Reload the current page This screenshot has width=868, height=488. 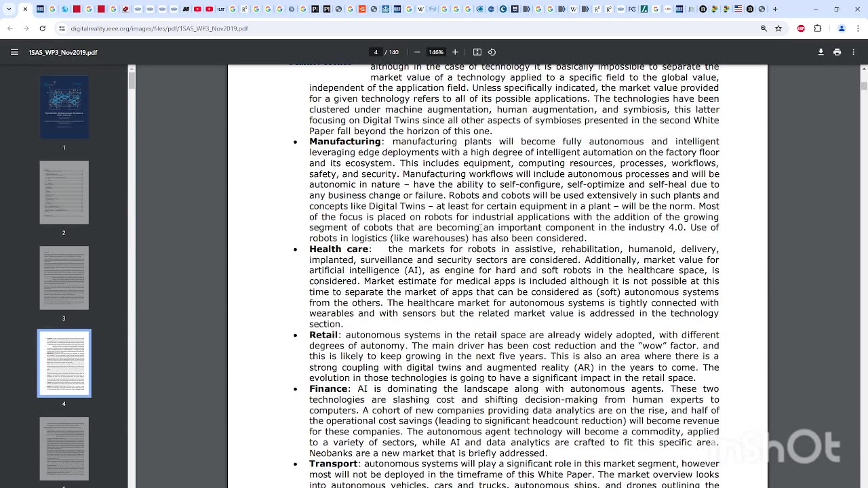click(42, 28)
